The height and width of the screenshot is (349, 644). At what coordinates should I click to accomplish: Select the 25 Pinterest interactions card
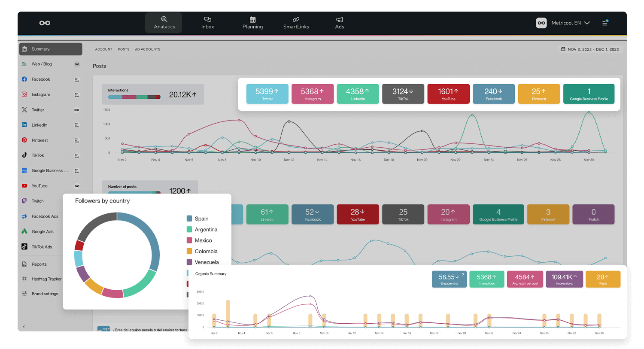(x=539, y=94)
